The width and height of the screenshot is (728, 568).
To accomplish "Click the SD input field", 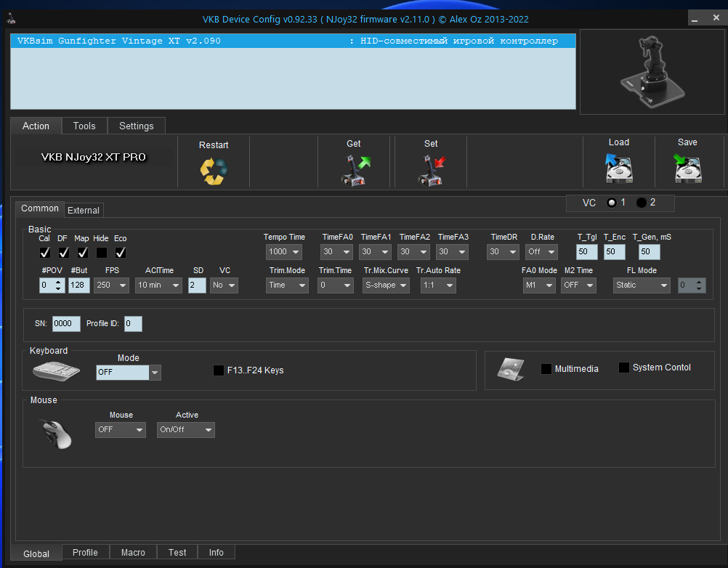I will pyautogui.click(x=197, y=285).
